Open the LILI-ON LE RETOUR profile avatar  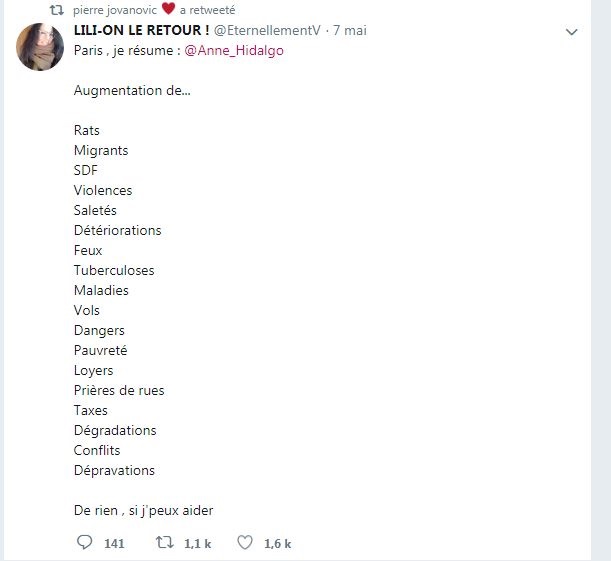pyautogui.click(x=41, y=46)
